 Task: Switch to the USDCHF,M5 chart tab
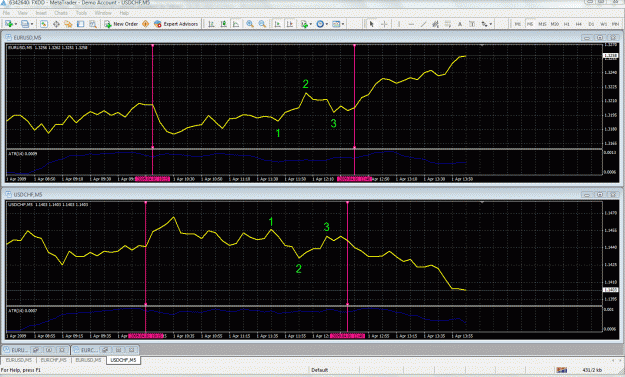123,360
